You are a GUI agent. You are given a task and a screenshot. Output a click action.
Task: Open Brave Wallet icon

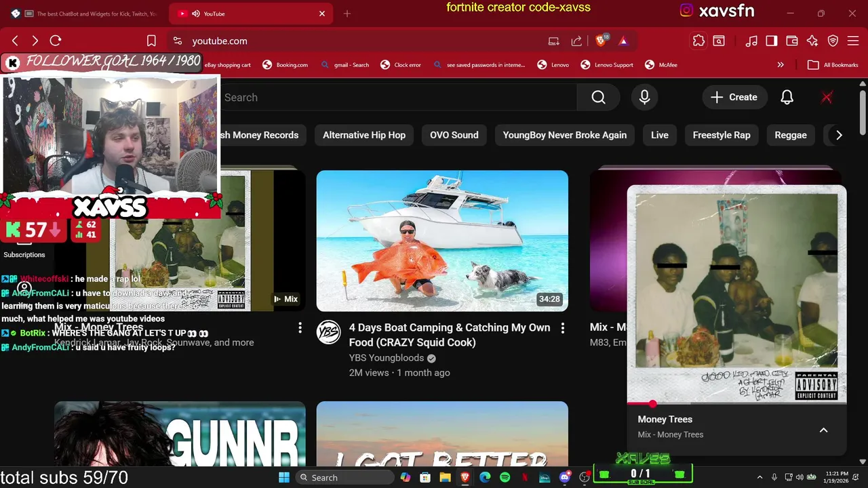click(x=791, y=41)
